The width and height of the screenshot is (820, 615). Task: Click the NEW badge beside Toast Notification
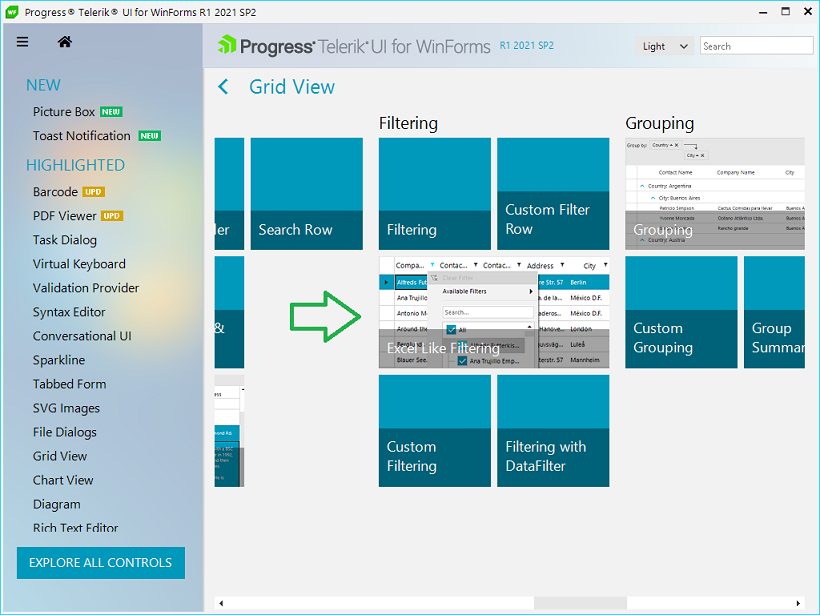[150, 136]
